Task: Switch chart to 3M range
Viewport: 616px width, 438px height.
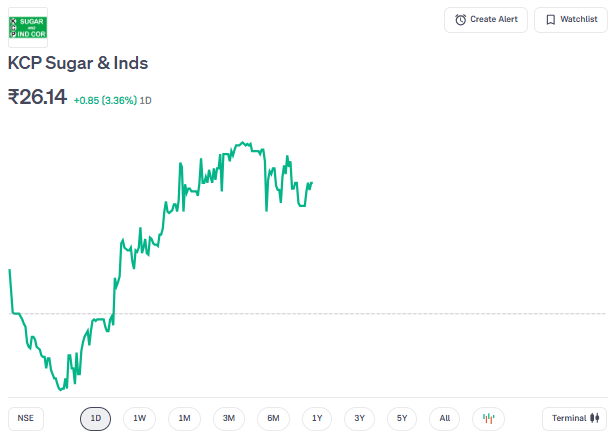Action: point(229,418)
